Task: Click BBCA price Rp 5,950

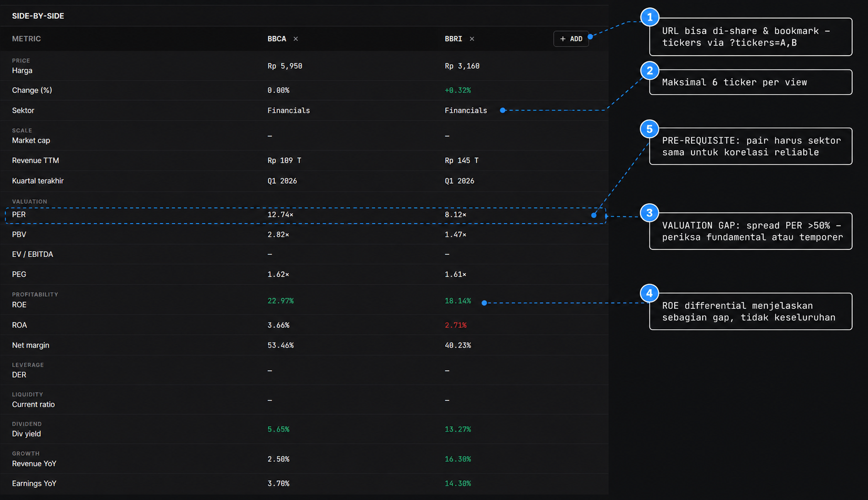Action: (285, 66)
